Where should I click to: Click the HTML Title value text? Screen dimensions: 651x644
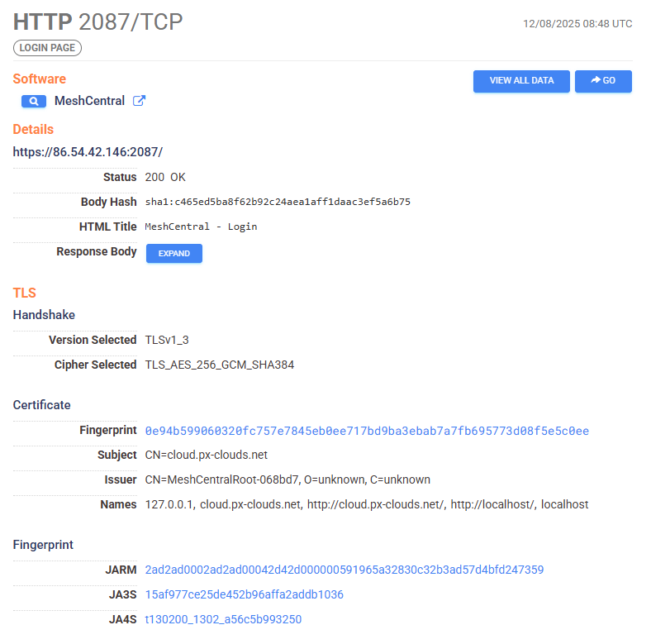[201, 227]
